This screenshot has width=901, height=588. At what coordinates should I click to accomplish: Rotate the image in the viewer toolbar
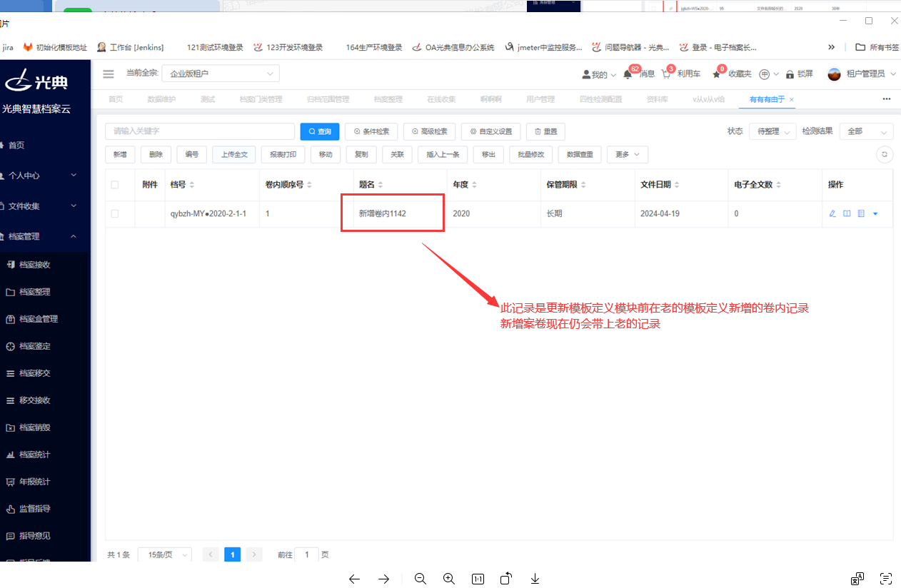pyautogui.click(x=505, y=579)
